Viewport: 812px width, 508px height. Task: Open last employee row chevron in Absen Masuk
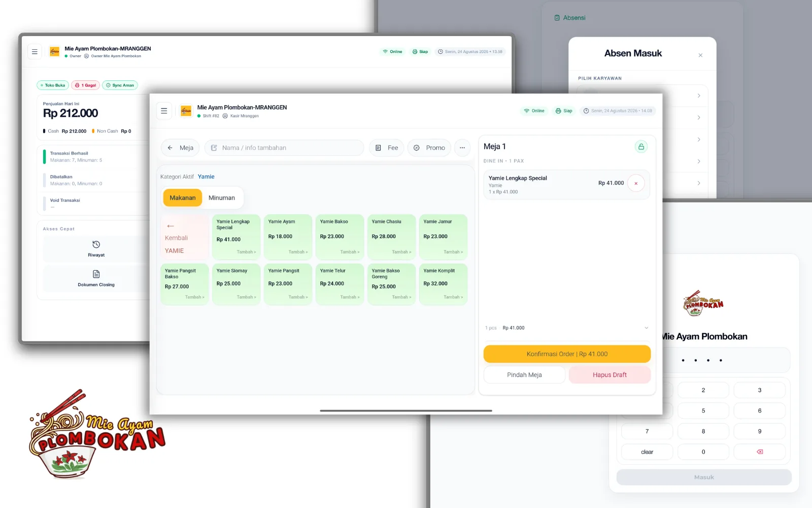coord(699,183)
